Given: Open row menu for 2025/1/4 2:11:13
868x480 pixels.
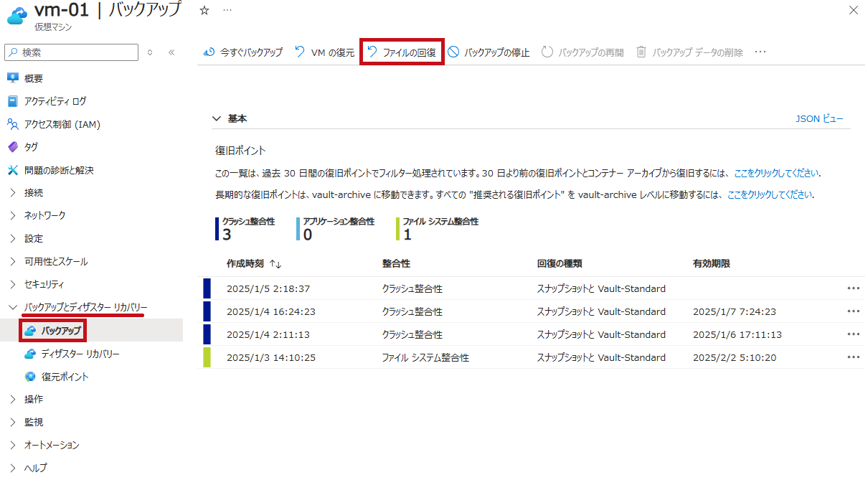Looking at the screenshot, I should pos(853,334).
